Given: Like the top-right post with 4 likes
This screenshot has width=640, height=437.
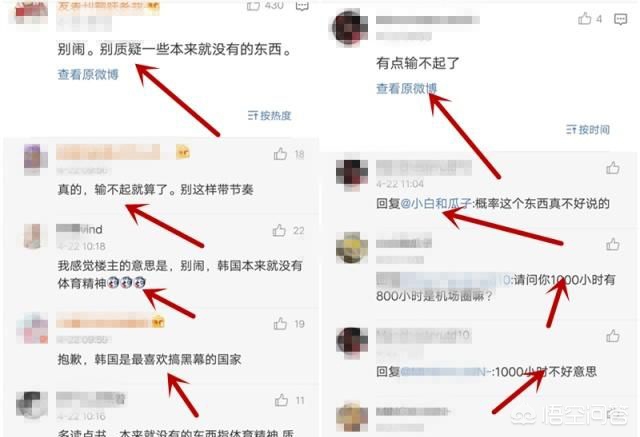Looking at the screenshot, I should tap(584, 18).
